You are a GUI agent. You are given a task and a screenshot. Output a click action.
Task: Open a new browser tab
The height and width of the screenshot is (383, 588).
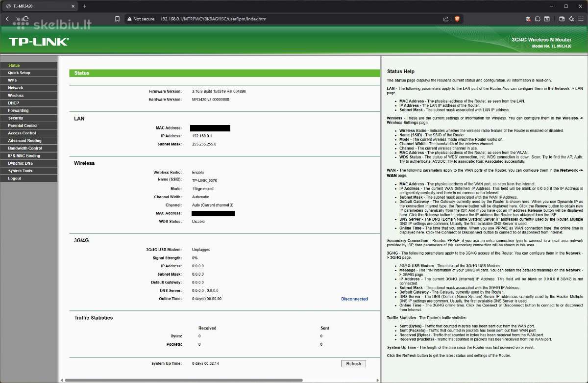[x=84, y=6]
